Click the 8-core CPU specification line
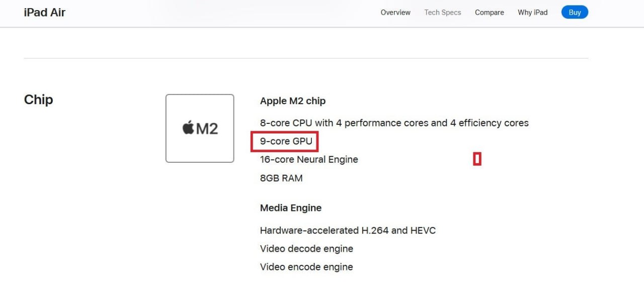Image resolution: width=644 pixels, height=287 pixels. (x=394, y=123)
